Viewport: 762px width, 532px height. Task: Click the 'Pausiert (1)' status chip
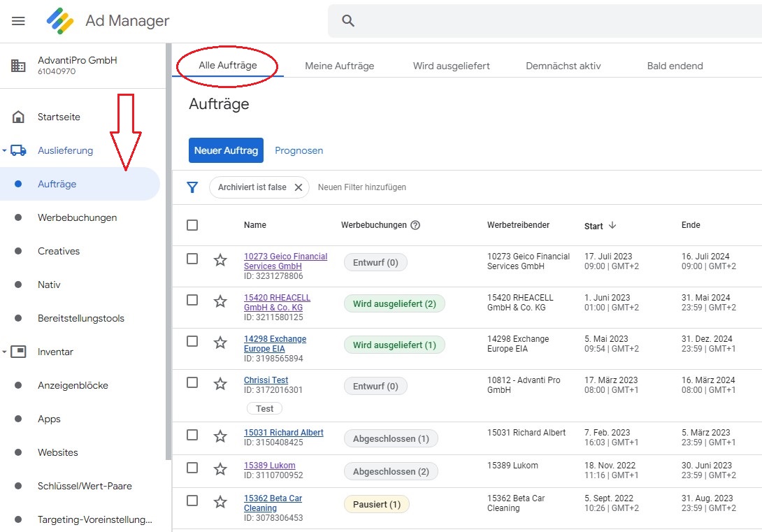(377, 504)
